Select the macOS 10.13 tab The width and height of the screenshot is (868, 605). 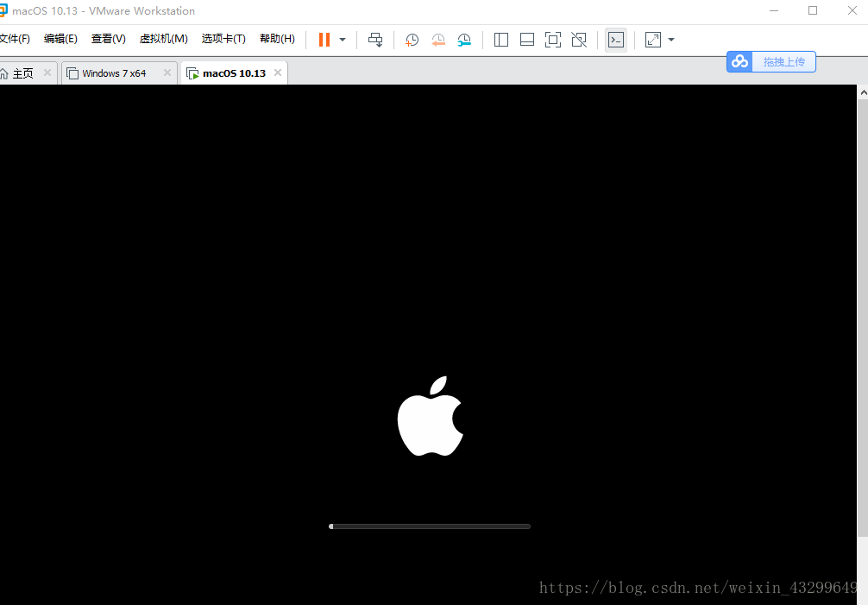(x=234, y=73)
